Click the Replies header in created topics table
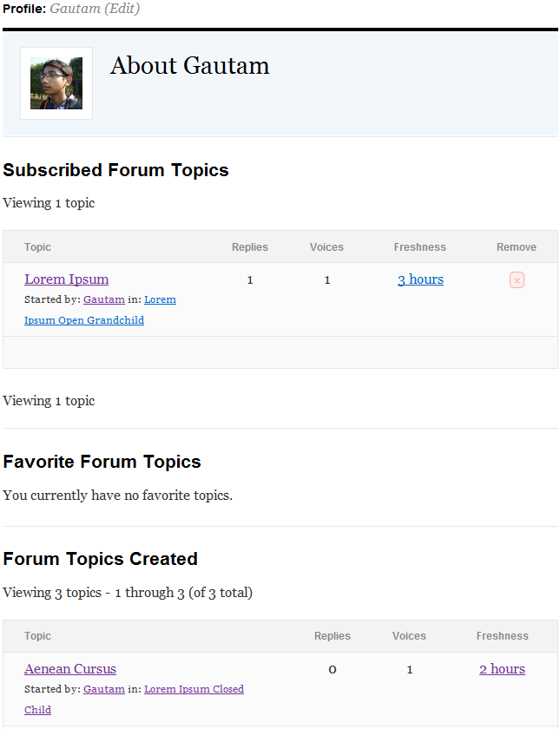The image size is (560, 729). click(x=332, y=635)
